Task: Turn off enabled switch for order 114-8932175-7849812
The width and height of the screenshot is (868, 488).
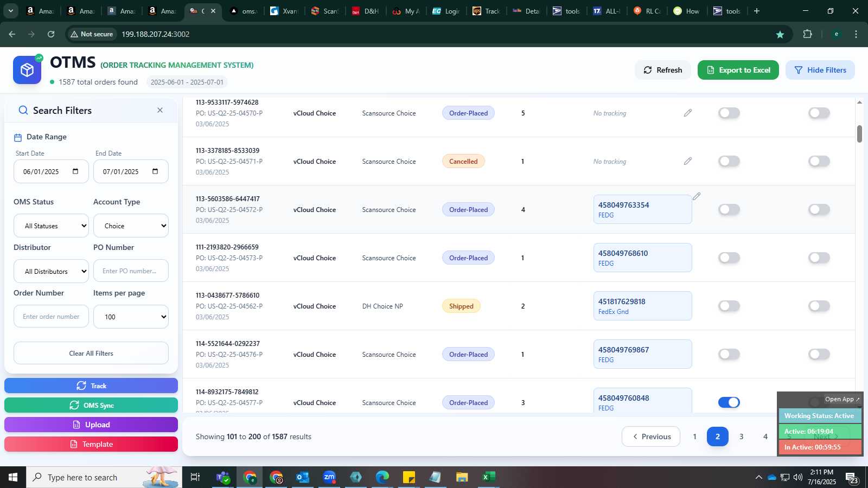Action: [x=729, y=402]
